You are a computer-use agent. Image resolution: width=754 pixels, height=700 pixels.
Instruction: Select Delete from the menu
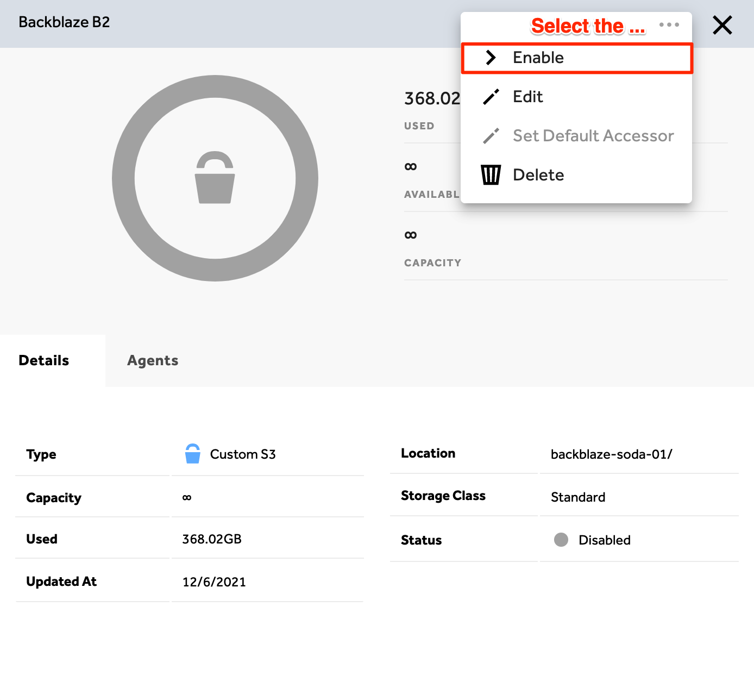click(x=576, y=175)
